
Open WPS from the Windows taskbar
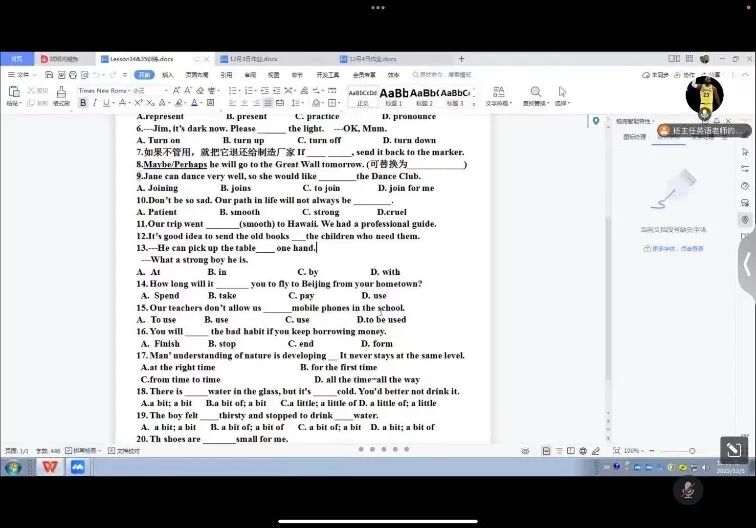pos(50,467)
